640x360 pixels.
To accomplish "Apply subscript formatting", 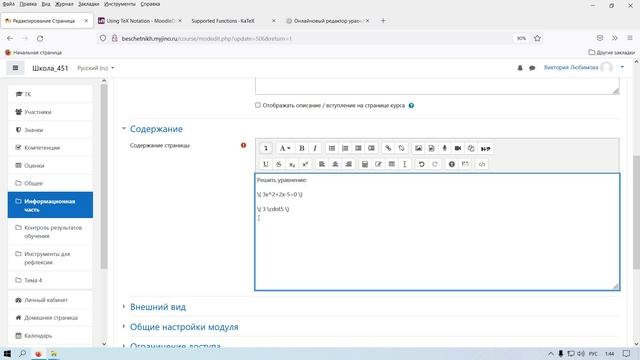I will click(292, 164).
